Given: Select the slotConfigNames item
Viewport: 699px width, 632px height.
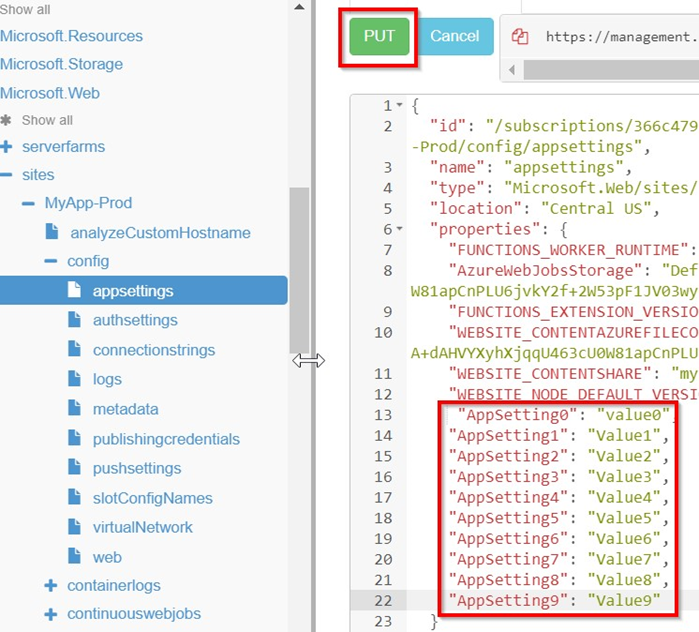Looking at the screenshot, I should pyautogui.click(x=152, y=498).
